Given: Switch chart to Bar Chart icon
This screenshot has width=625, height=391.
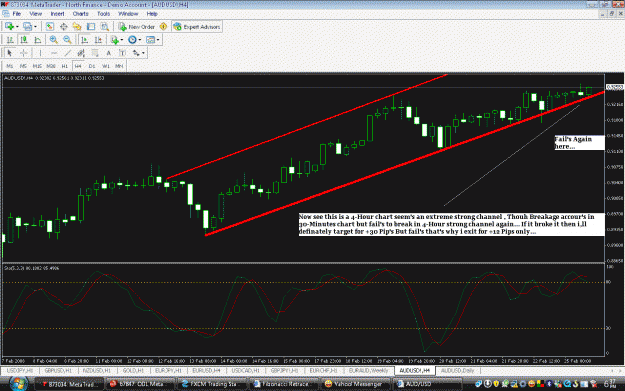Looking at the screenshot, I should coord(10,40).
